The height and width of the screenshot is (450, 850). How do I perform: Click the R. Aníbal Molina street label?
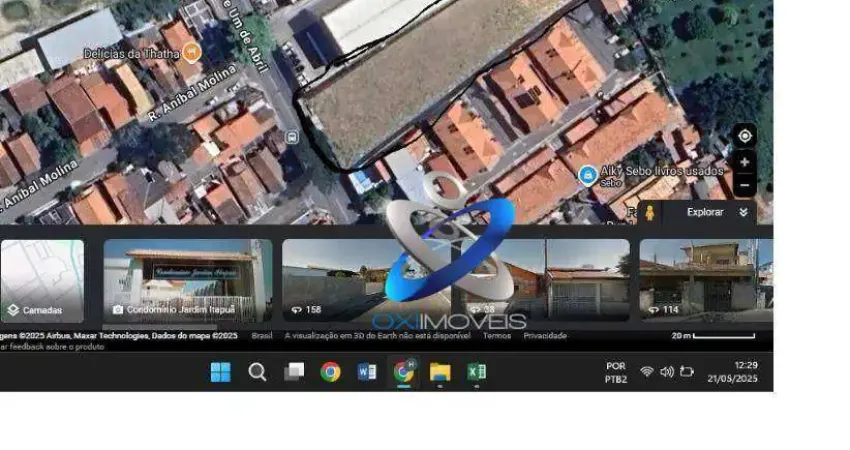[x=192, y=93]
